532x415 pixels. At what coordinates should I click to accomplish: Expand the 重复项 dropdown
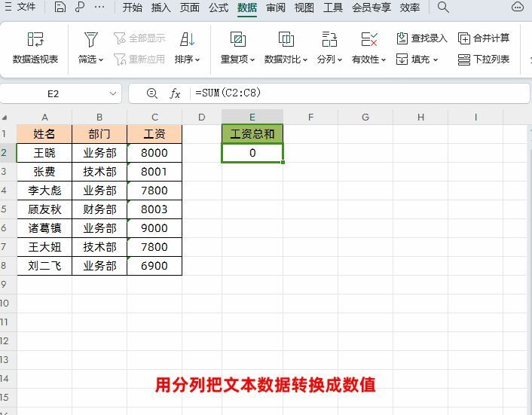click(252, 60)
